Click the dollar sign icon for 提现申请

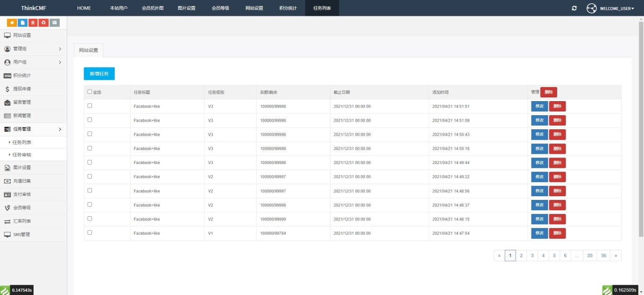click(x=7, y=89)
